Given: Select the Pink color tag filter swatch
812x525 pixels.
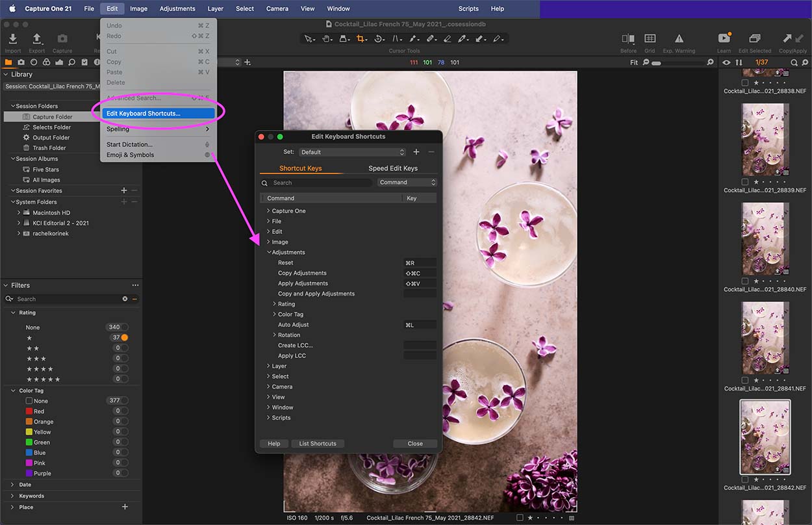Looking at the screenshot, I should coord(31,463).
